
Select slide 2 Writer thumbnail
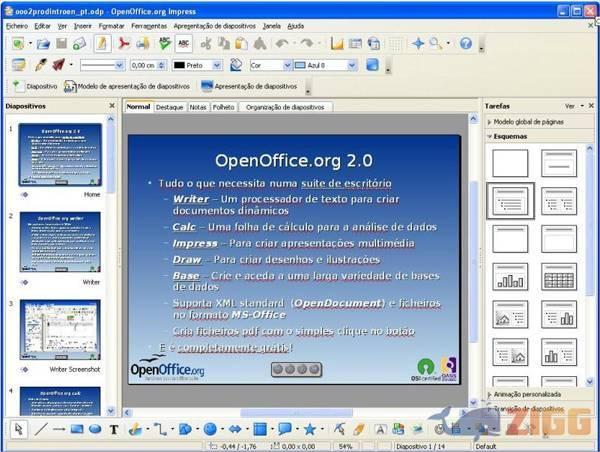tap(60, 242)
